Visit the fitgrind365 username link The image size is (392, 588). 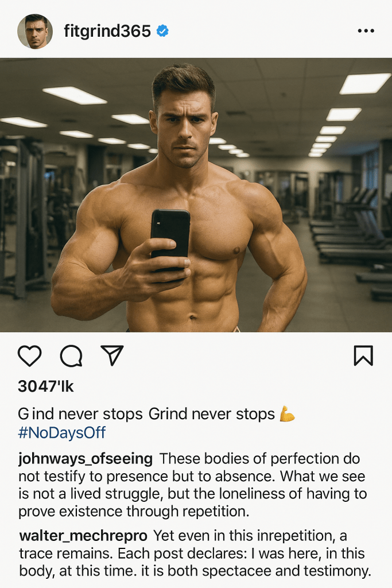coord(107,31)
